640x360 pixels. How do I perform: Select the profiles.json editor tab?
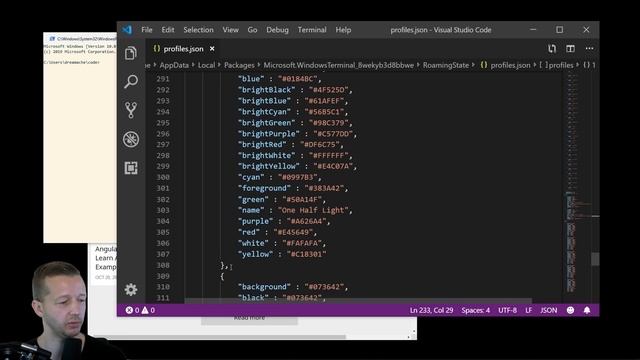tap(183, 49)
